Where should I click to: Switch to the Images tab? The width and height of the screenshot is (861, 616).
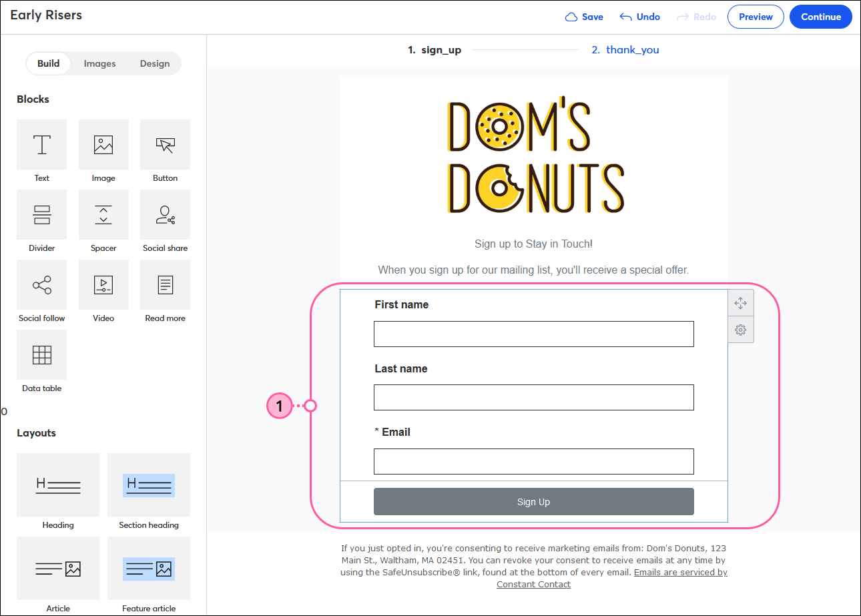(99, 63)
